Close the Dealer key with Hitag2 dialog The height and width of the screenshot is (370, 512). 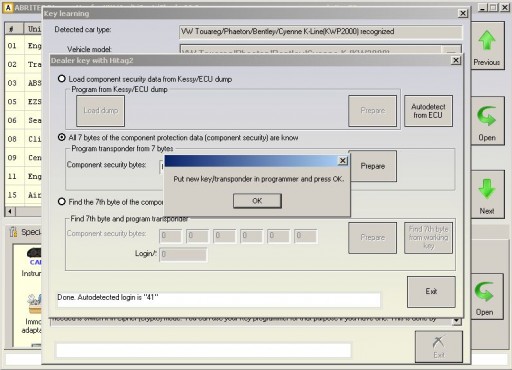tap(456, 60)
